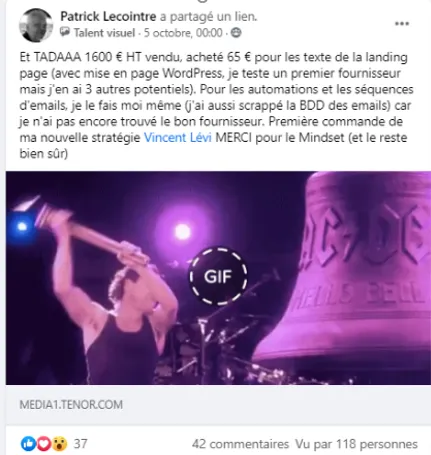Show the 42 commentaires
The width and height of the screenshot is (431, 455).
(240, 444)
